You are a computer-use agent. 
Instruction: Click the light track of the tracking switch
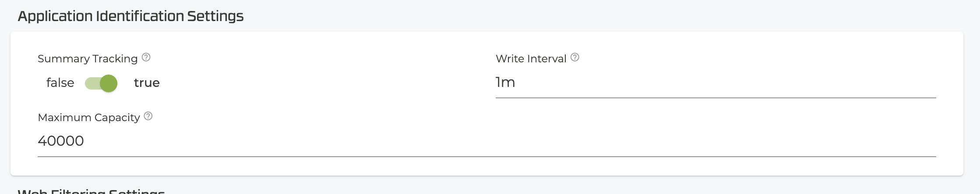91,83
